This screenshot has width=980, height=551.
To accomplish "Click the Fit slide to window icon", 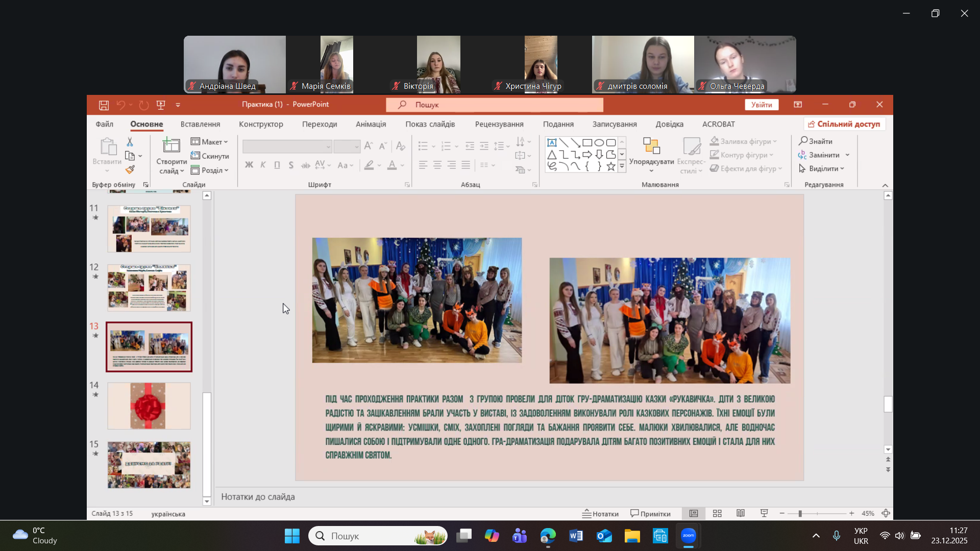I will (x=886, y=514).
